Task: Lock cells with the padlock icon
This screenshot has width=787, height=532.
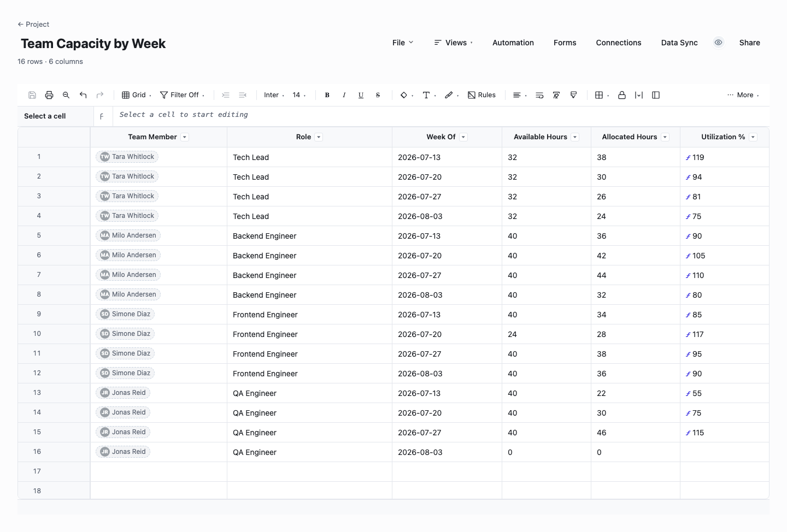Action: pyautogui.click(x=622, y=95)
